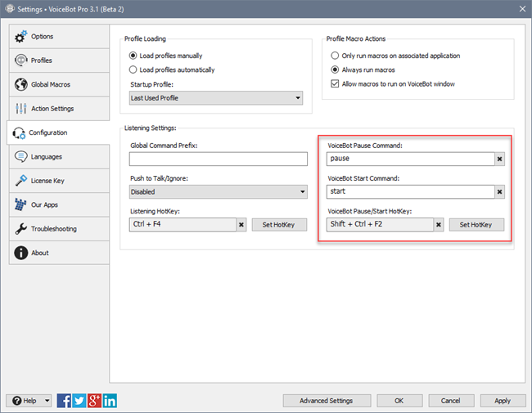Viewport: 532px width, 413px height.
Task: Select Only run macros on associated application
Action: tap(395, 56)
